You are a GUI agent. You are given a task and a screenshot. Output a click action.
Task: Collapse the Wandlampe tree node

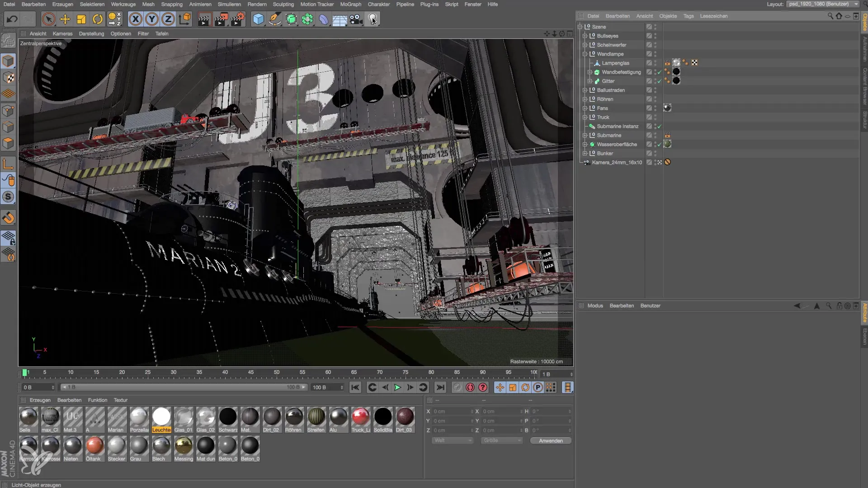pos(585,54)
